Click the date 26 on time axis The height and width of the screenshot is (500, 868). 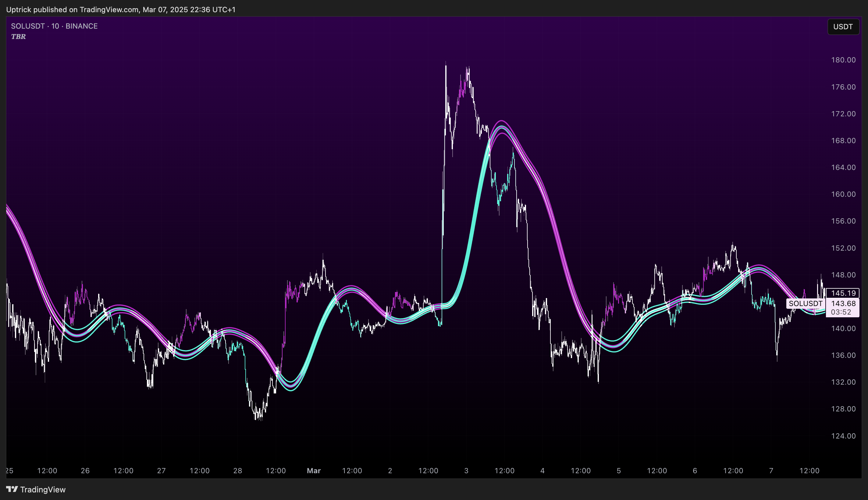pyautogui.click(x=85, y=470)
